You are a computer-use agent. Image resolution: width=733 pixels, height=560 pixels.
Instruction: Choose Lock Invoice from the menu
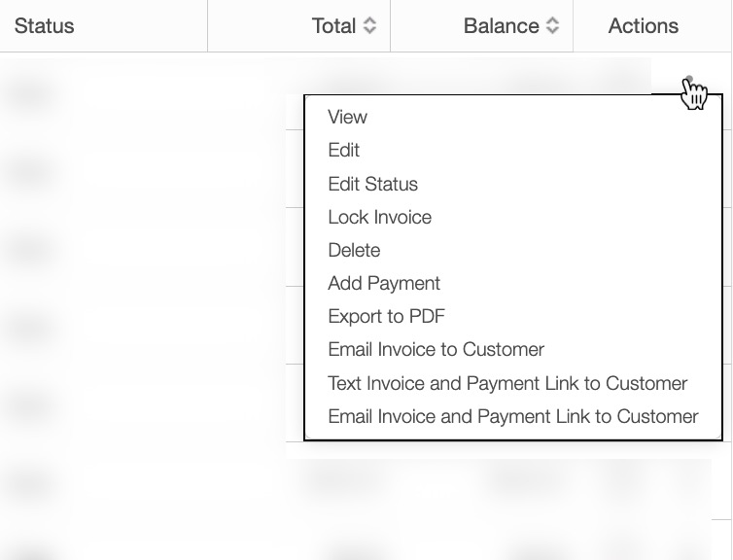(x=379, y=217)
